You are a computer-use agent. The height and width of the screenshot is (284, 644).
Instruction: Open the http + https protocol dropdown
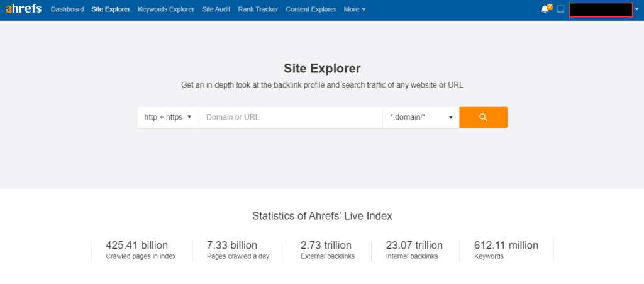coord(168,117)
